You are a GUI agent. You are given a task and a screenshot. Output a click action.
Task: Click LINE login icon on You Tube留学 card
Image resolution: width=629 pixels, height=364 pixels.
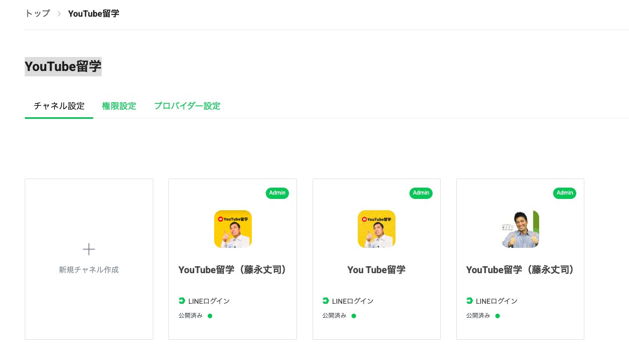click(x=326, y=301)
